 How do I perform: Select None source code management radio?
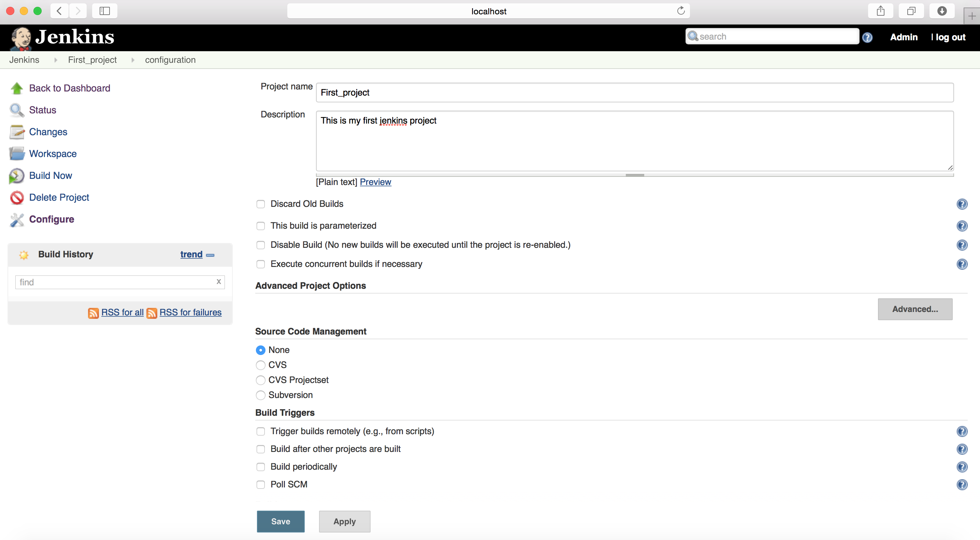coord(261,350)
